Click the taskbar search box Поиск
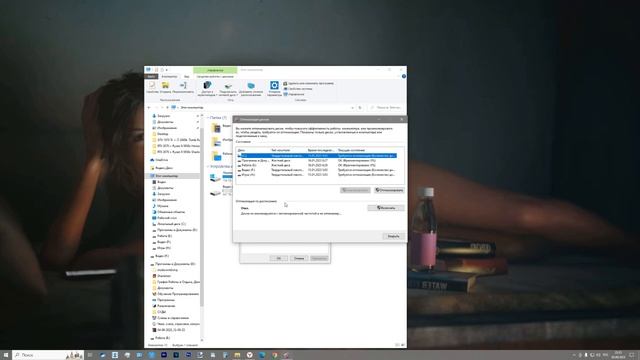Image resolution: width=640 pixels, height=360 pixels. click(x=48, y=355)
